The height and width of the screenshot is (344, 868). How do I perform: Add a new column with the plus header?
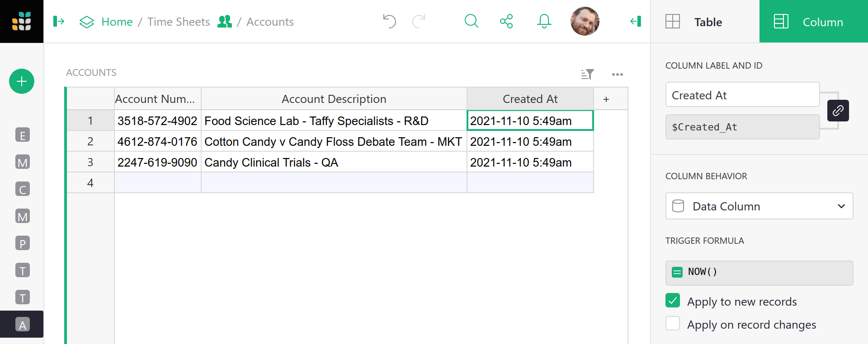point(606,99)
